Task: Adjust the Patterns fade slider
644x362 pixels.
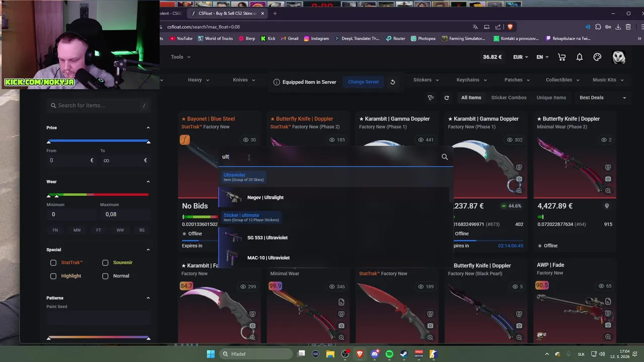Action: click(99, 338)
